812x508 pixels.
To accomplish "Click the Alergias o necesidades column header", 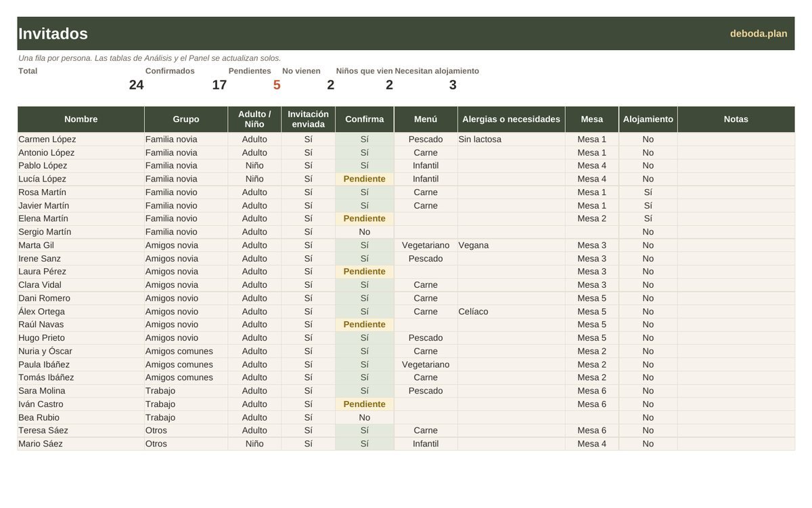I will 511,119.
